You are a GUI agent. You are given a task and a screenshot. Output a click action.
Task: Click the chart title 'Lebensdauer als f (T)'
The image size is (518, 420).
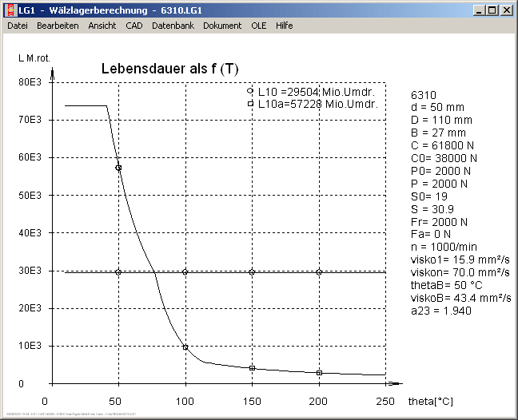tap(170, 69)
